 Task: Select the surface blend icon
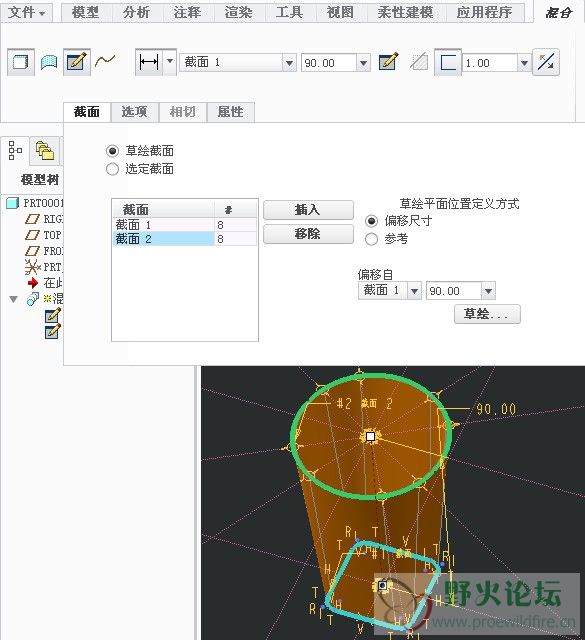coord(49,62)
